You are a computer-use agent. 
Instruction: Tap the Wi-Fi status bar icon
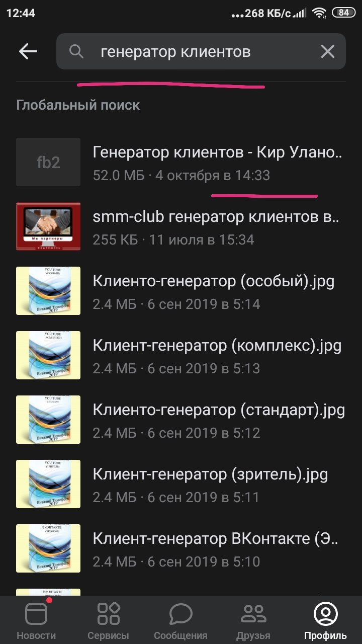(319, 13)
